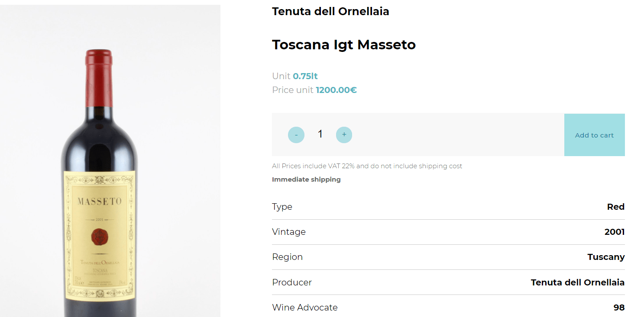Image resolution: width=644 pixels, height=317 pixels.
Task: Click the red wax seal on bottle label
Action: point(99,237)
